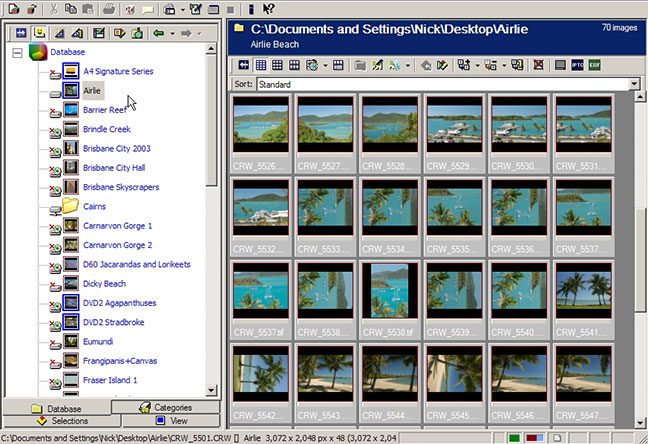Viewport: 648px width, 444px height.
Task: Click the properties sheet icon in database toolbar
Action: (x=99, y=33)
